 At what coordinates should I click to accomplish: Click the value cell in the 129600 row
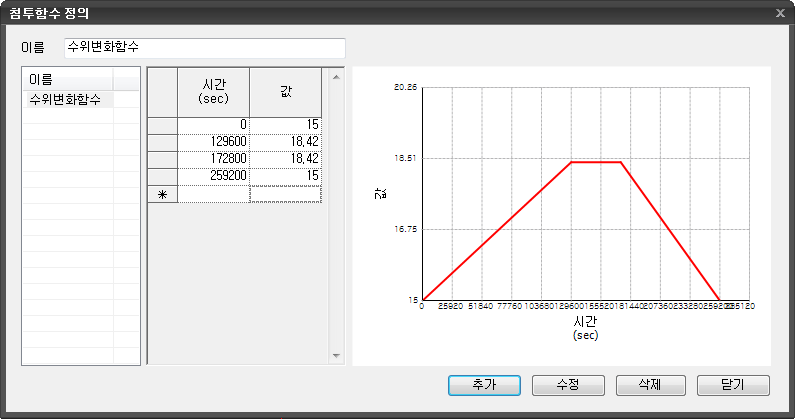coord(285,141)
